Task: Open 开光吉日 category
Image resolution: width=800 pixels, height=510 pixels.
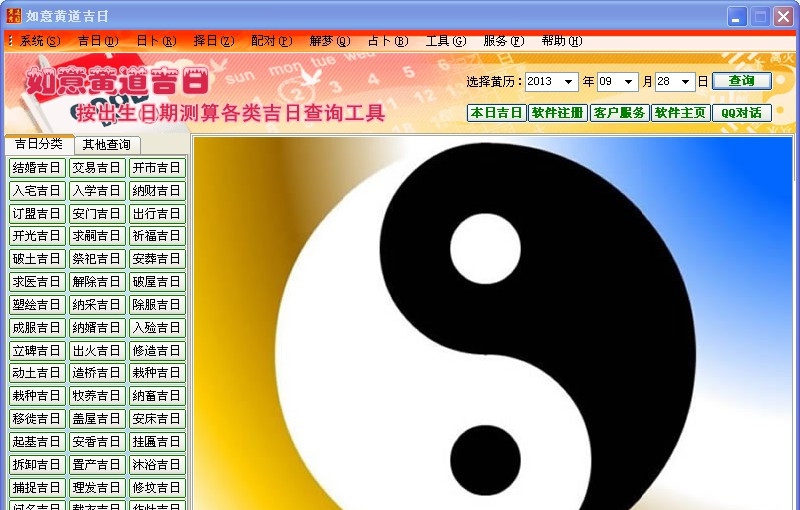Action: 37,236
